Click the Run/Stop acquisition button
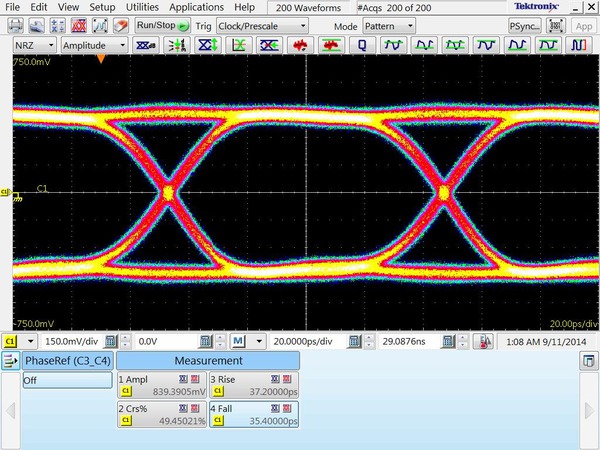The image size is (600, 450). [x=159, y=25]
